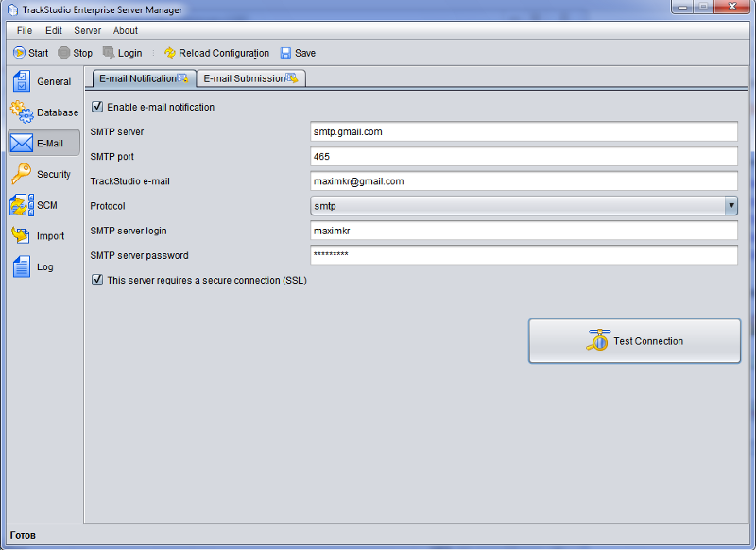Viewport: 756px width, 550px height.
Task: Uncheck the secure connection (SSL) checkbox
Action: tap(97, 280)
